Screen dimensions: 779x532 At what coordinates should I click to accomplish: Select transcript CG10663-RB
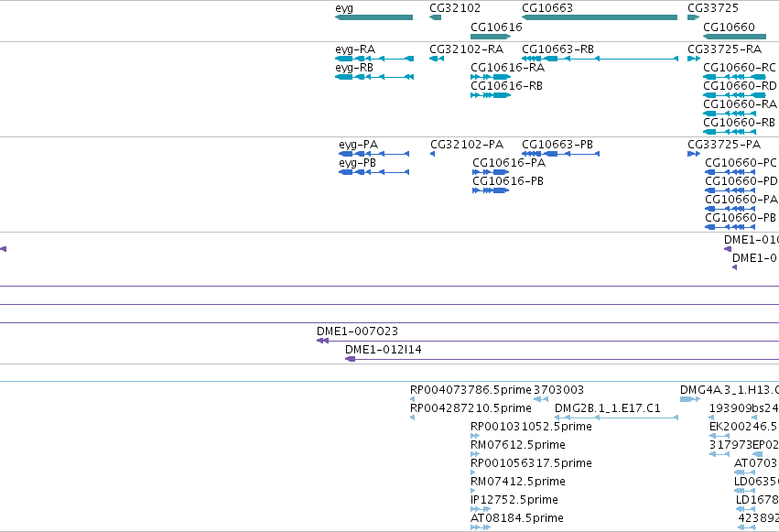pos(557,49)
